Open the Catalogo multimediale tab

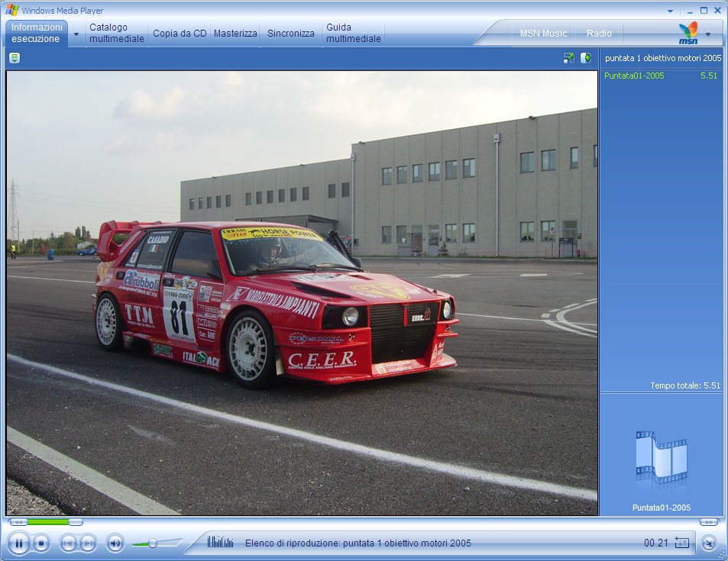117,33
